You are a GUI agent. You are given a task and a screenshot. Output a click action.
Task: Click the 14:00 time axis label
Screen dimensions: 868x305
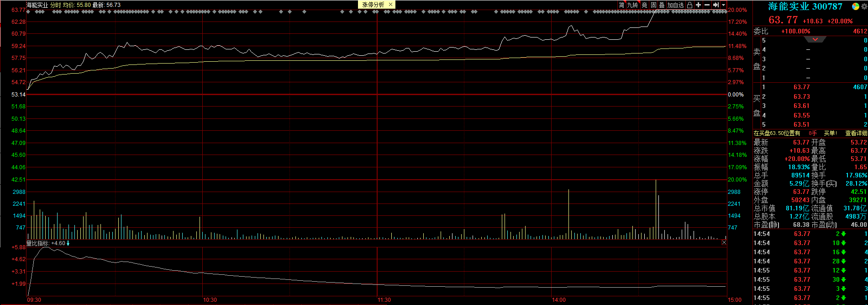pos(559,300)
